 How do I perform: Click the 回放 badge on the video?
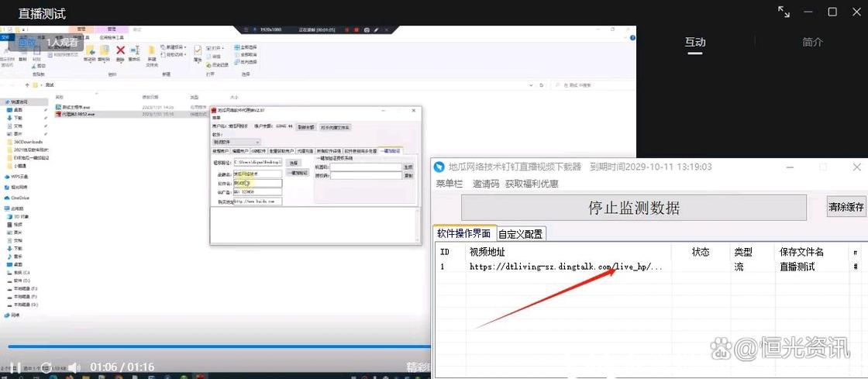pyautogui.click(x=28, y=43)
